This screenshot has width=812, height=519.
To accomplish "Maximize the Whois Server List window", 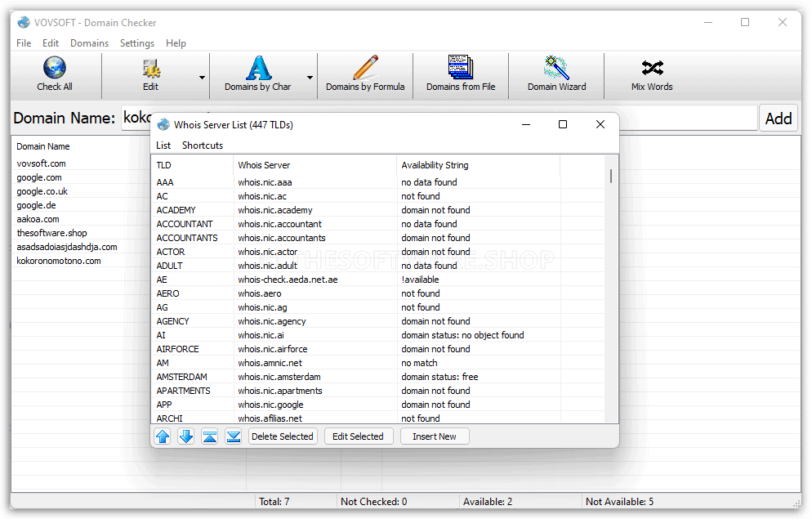I will (x=563, y=124).
